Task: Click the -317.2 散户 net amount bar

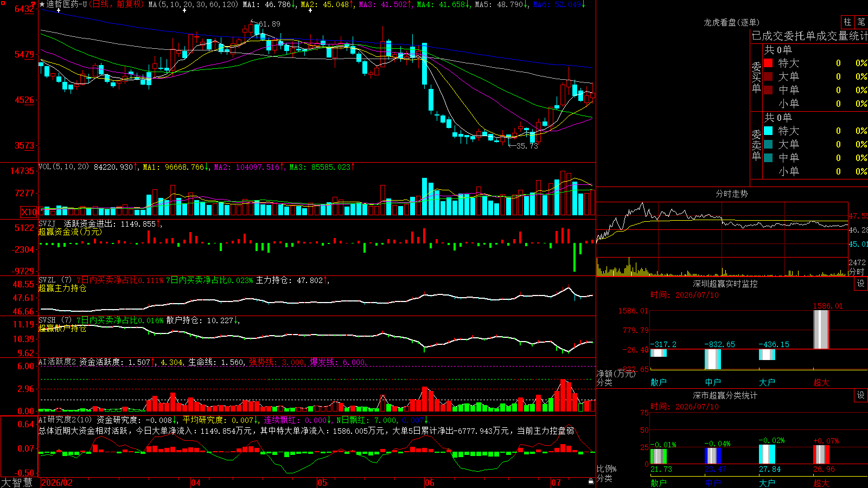Action: click(659, 353)
